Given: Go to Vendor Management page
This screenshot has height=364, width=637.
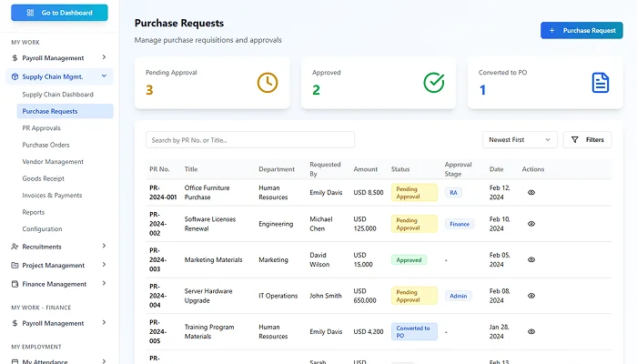Looking at the screenshot, I should point(53,162).
